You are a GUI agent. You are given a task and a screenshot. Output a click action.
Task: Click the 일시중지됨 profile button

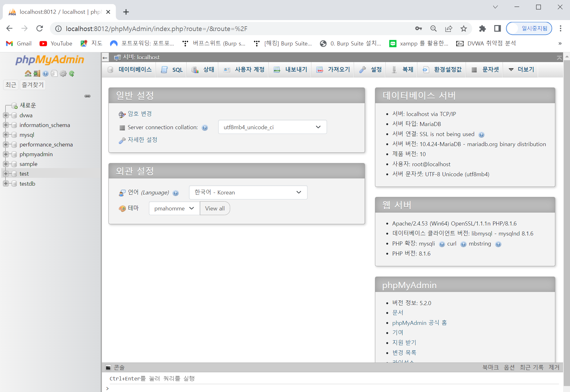click(529, 29)
